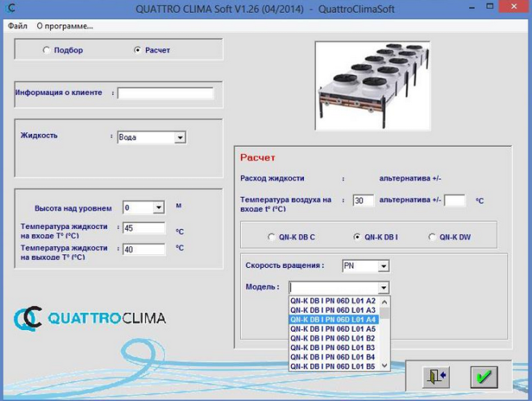Open the Файл menu
This screenshot has width=532, height=401.
pyautogui.click(x=18, y=26)
